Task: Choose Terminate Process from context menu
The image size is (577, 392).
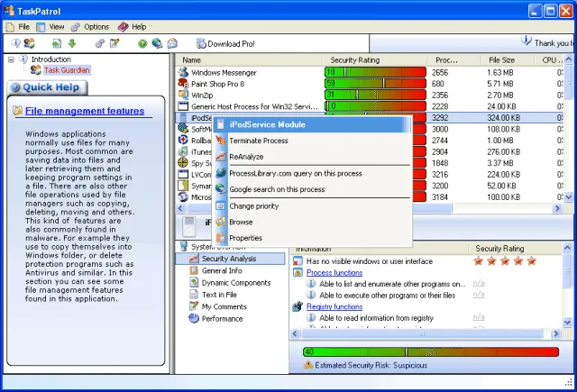Action: (x=312, y=141)
